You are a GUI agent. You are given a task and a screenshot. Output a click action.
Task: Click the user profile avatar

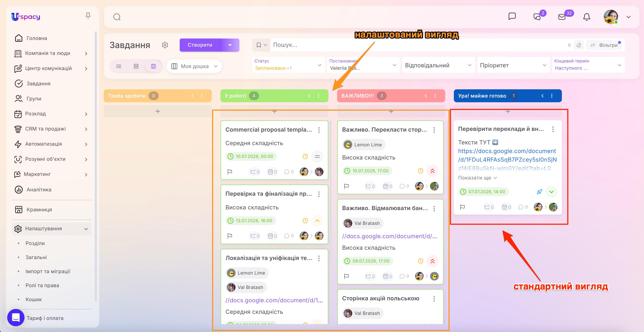pyautogui.click(x=611, y=17)
